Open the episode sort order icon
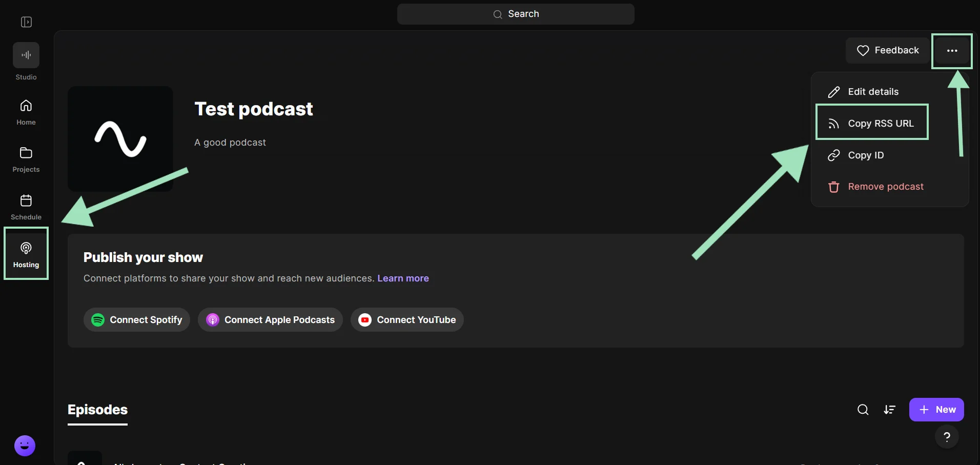980x465 pixels. coord(890,410)
